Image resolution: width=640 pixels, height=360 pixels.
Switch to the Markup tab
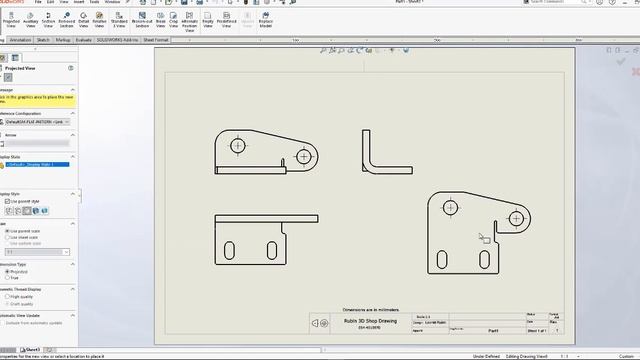click(63, 40)
